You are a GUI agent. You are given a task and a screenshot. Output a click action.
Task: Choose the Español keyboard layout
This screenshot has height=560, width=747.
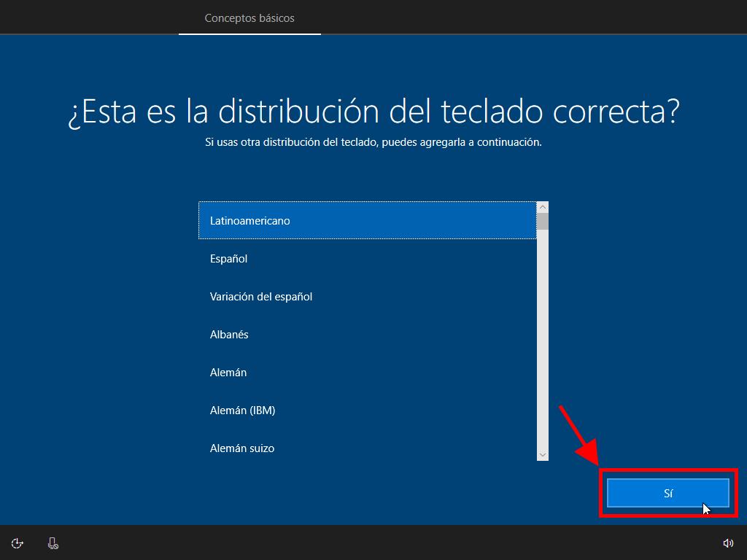click(367, 258)
